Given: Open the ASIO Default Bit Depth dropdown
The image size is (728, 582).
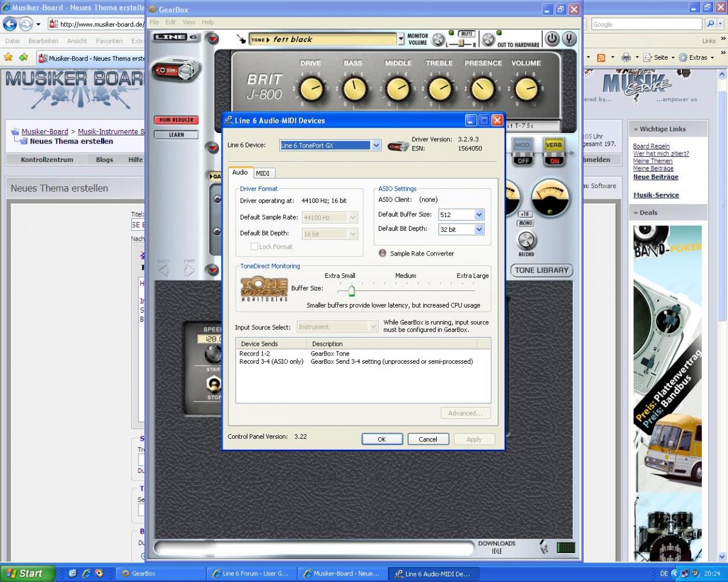Looking at the screenshot, I should click(479, 229).
